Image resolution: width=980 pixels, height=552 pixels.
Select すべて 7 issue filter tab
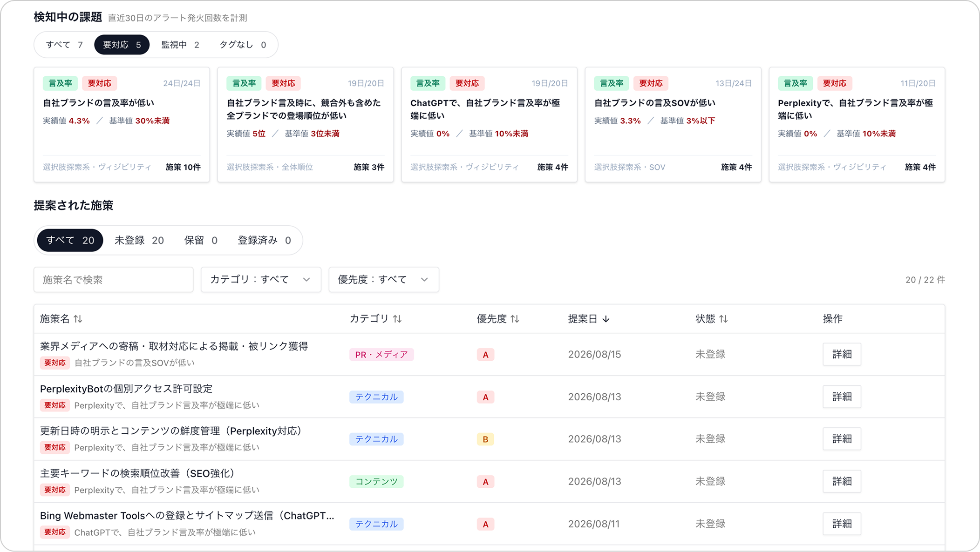(x=65, y=45)
